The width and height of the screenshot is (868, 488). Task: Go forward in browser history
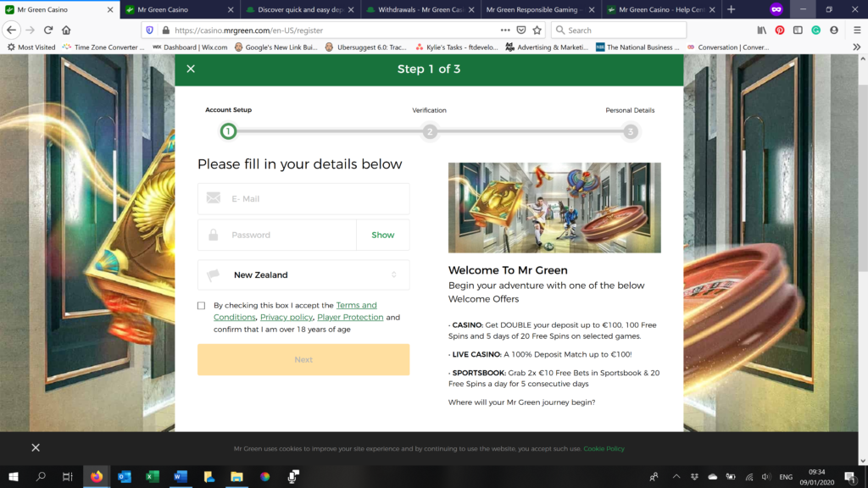tap(30, 30)
